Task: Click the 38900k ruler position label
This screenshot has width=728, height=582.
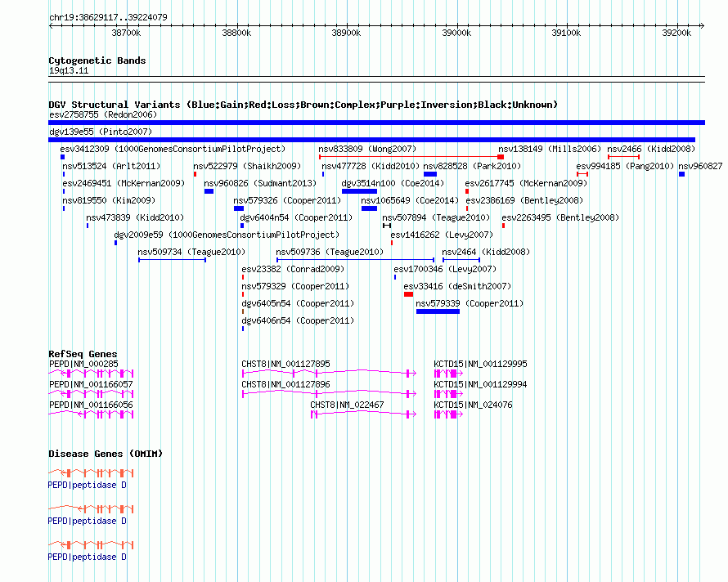Action: click(x=346, y=34)
